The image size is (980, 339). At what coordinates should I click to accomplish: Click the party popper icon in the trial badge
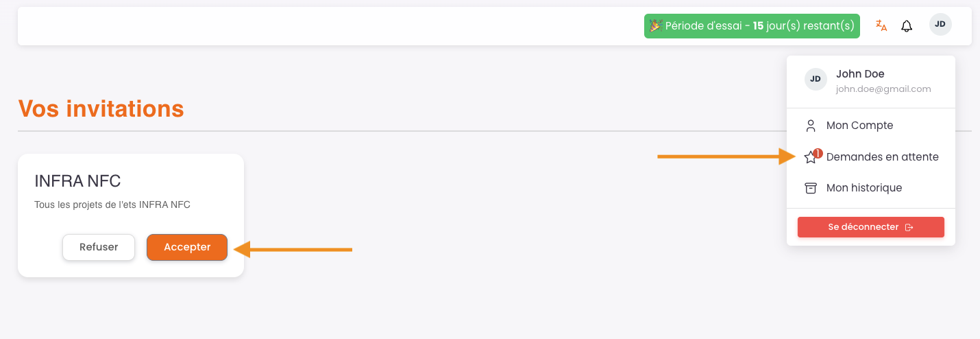click(x=656, y=25)
